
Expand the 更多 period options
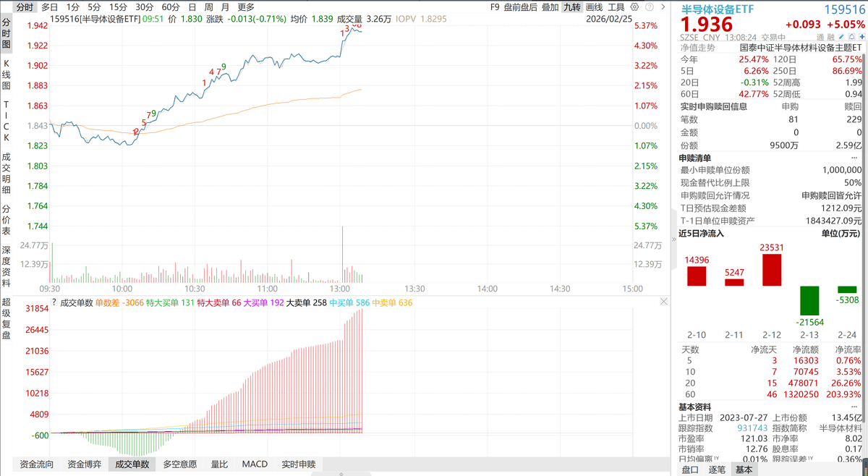tap(246, 7)
